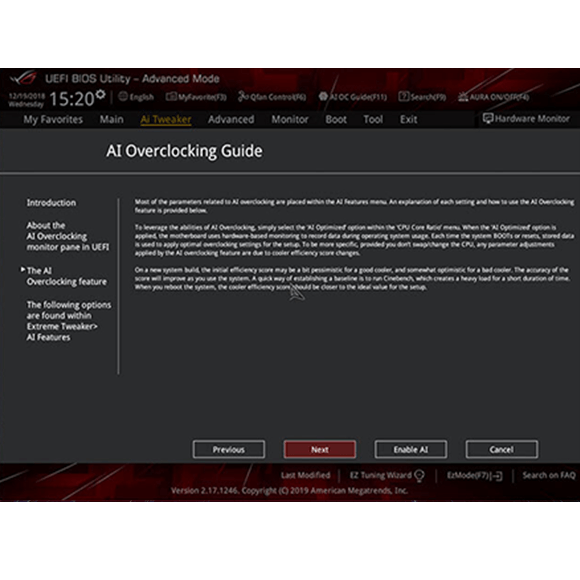Viewport: 580px width, 580px height.
Task: Open Extreme Tweaker AI Features section
Action: tap(68, 321)
